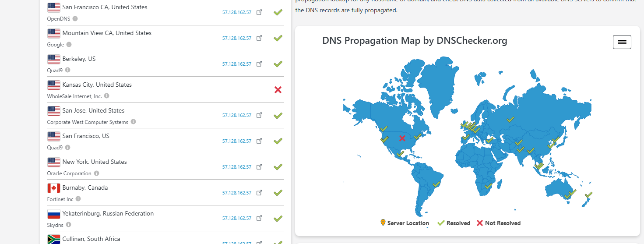The width and height of the screenshot is (644, 244).
Task: Click the Russian flag beside Yekaterinburg
Action: (x=54, y=214)
